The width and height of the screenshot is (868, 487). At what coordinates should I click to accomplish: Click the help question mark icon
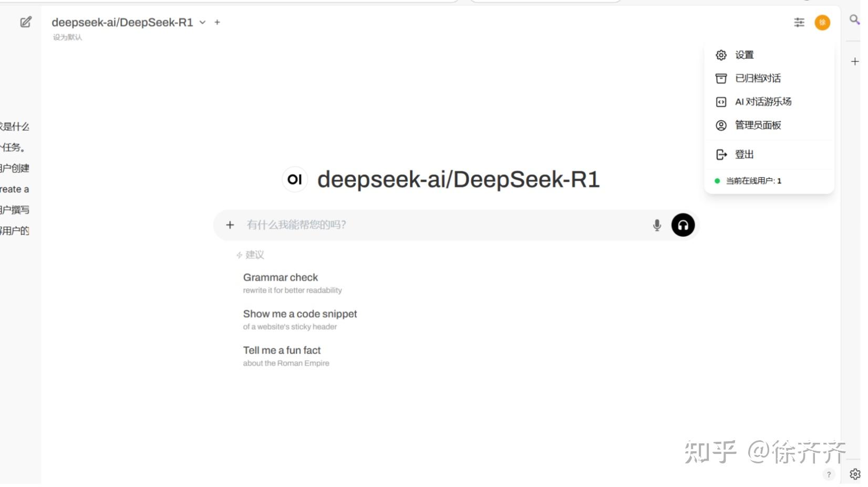click(829, 474)
